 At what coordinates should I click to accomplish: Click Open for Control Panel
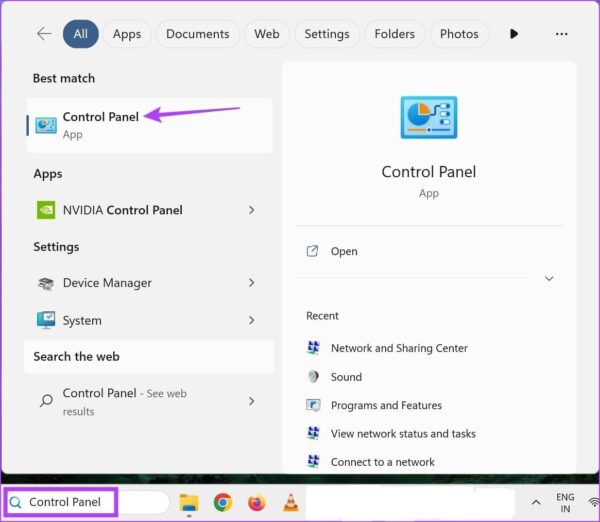click(x=344, y=252)
